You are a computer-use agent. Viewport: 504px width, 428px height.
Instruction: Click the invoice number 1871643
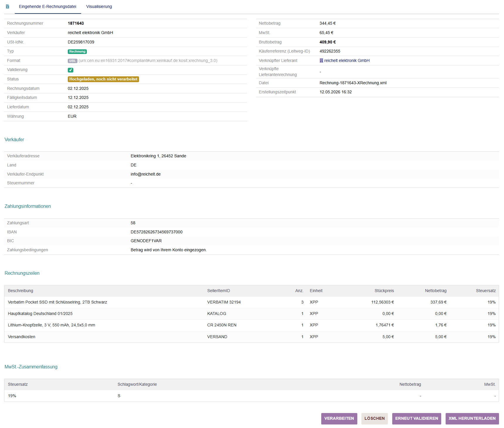pos(76,23)
